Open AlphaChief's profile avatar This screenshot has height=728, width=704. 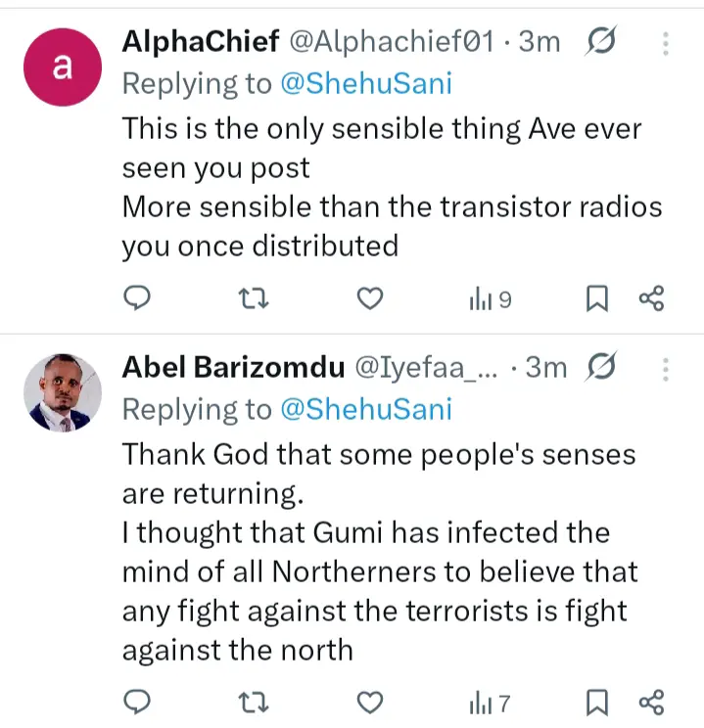pyautogui.click(x=63, y=67)
